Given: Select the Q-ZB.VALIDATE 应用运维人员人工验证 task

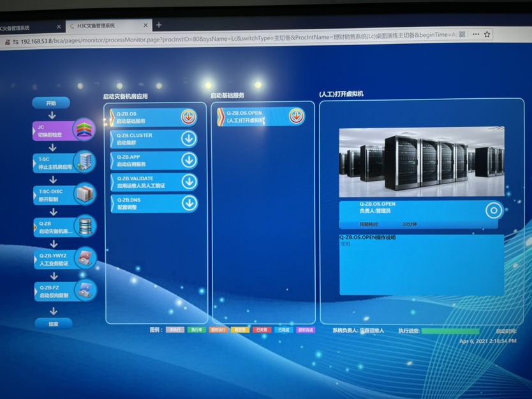Looking at the screenshot, I should 154,182.
